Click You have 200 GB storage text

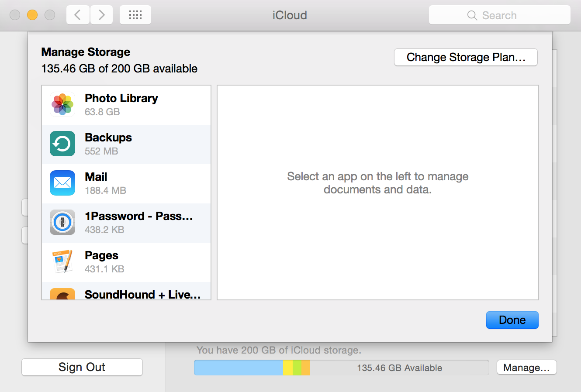click(x=279, y=350)
